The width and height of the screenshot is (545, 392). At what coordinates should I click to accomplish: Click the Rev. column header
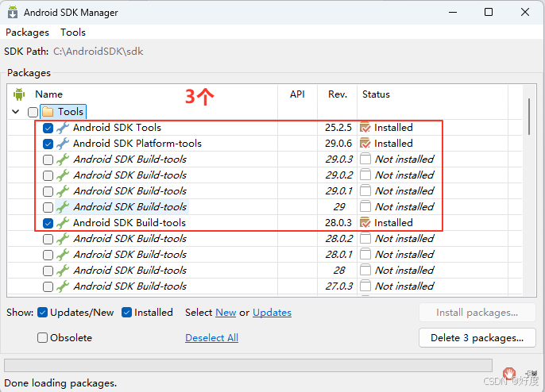tap(338, 94)
